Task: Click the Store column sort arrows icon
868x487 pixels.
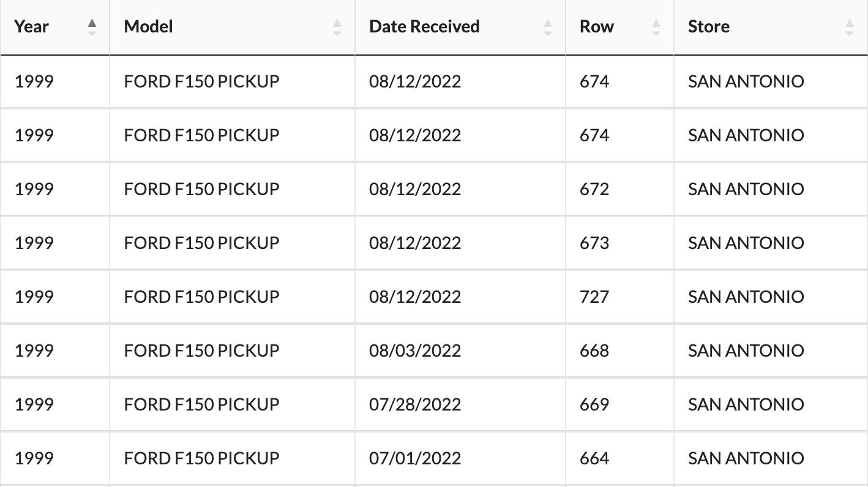Action: [850, 27]
